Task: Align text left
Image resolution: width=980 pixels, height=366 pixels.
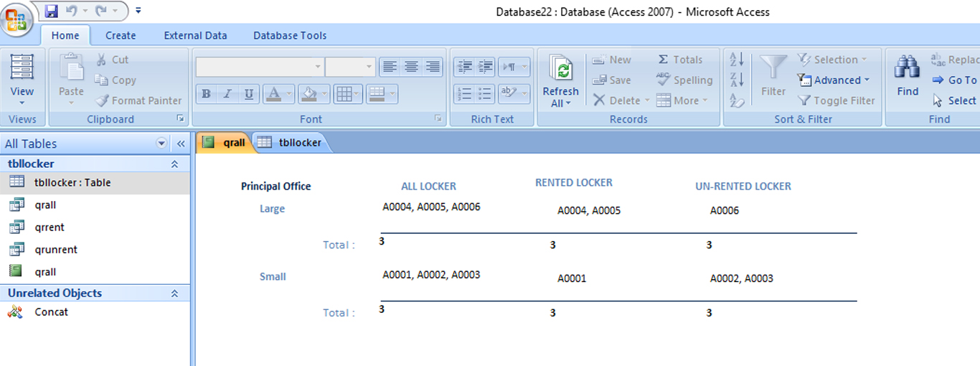Action: (x=390, y=67)
